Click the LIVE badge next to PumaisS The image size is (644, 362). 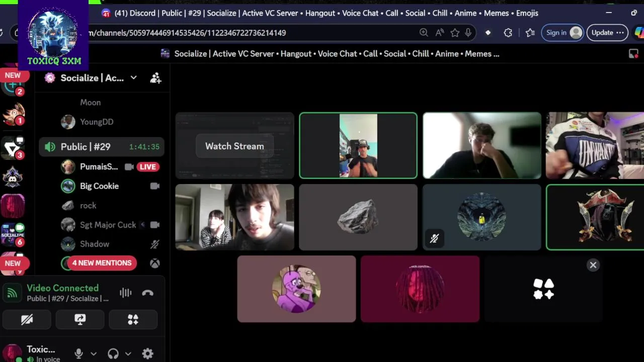click(147, 167)
